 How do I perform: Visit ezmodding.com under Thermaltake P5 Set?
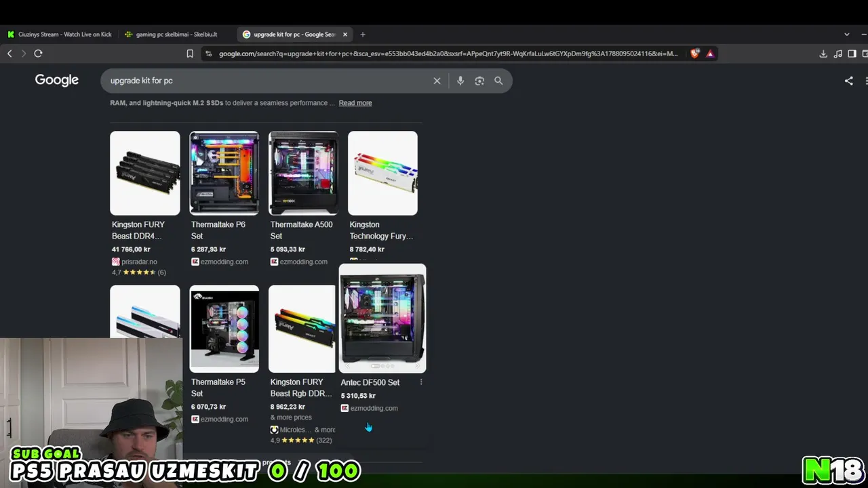click(220, 419)
